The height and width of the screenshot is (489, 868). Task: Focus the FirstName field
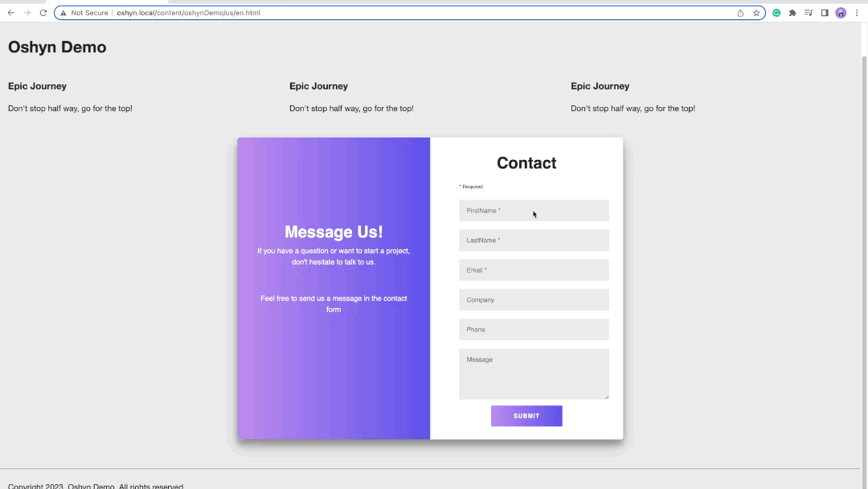pyautogui.click(x=534, y=211)
